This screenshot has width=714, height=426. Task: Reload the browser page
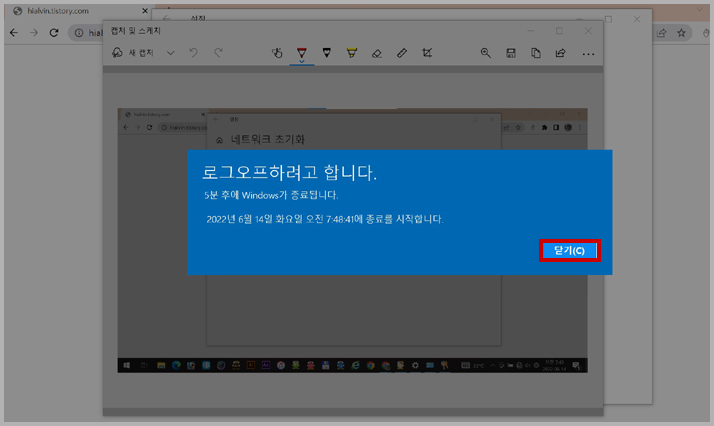[x=54, y=33]
